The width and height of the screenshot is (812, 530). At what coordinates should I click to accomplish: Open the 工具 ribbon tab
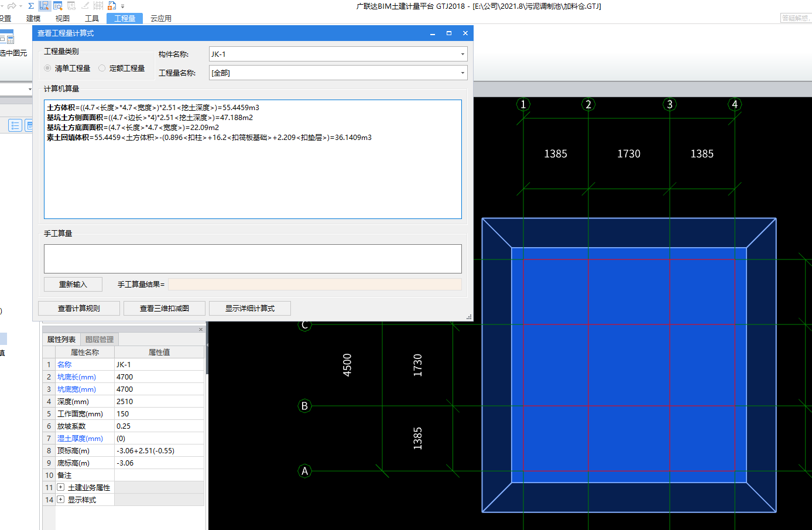[92, 19]
